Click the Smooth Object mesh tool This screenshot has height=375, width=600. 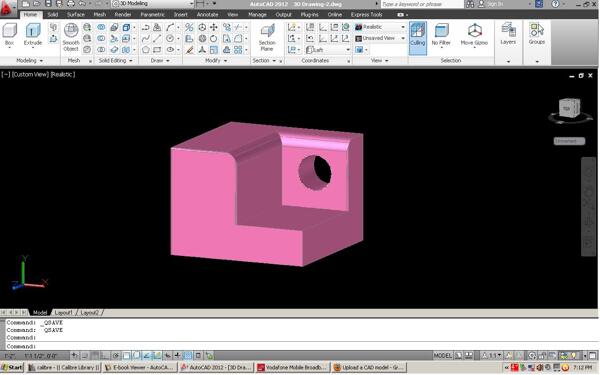(x=71, y=37)
